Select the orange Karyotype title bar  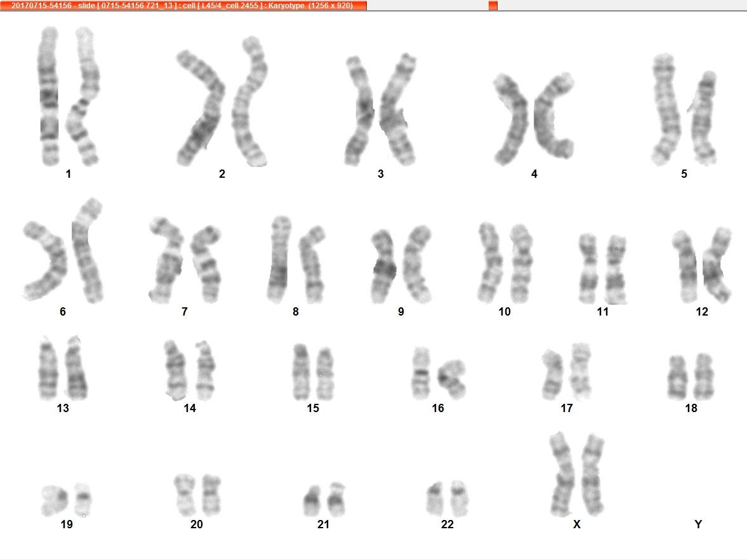(183, 6)
